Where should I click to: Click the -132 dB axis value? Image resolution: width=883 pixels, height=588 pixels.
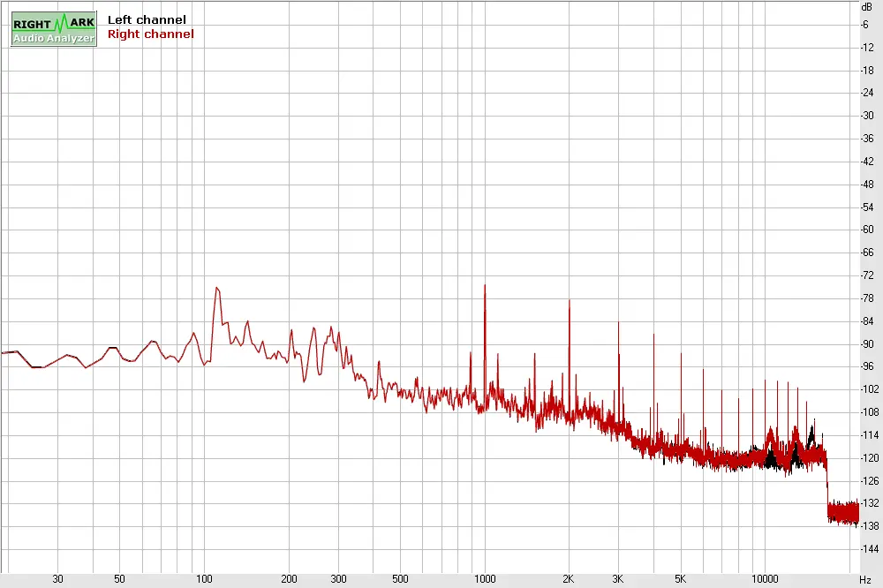[x=870, y=503]
